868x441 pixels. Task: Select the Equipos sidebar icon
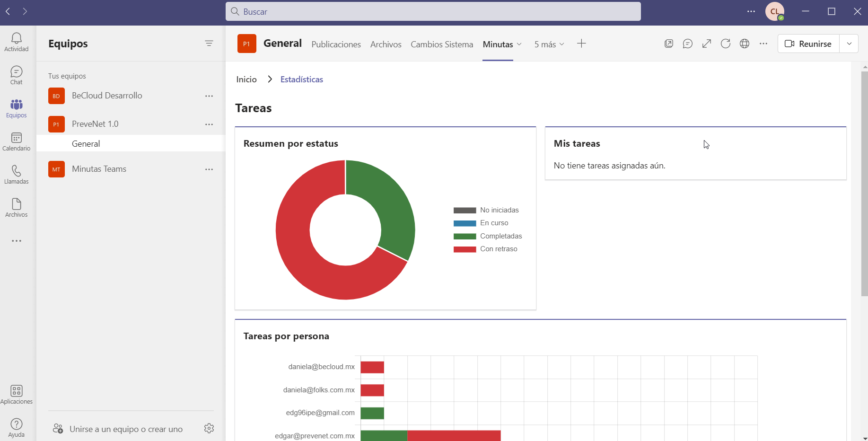point(16,108)
